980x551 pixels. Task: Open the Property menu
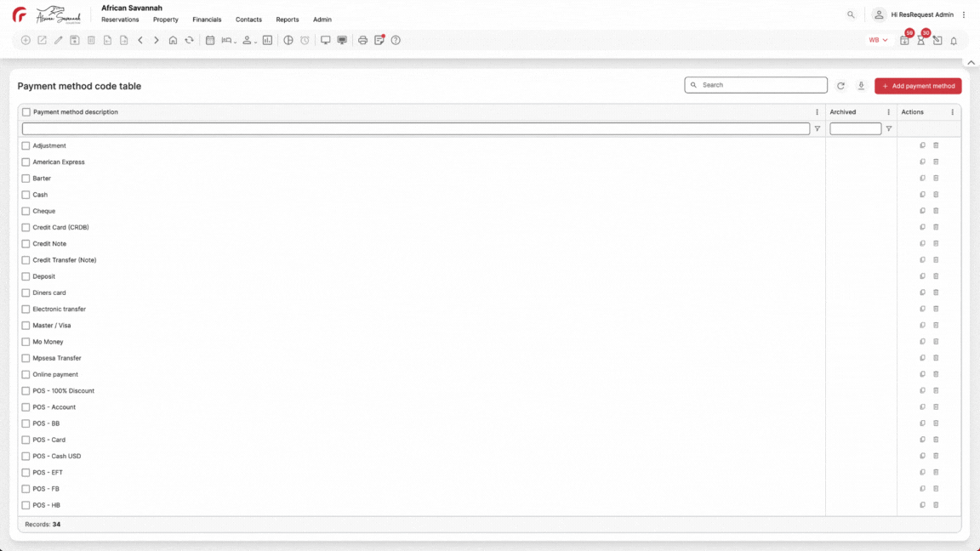166,20
